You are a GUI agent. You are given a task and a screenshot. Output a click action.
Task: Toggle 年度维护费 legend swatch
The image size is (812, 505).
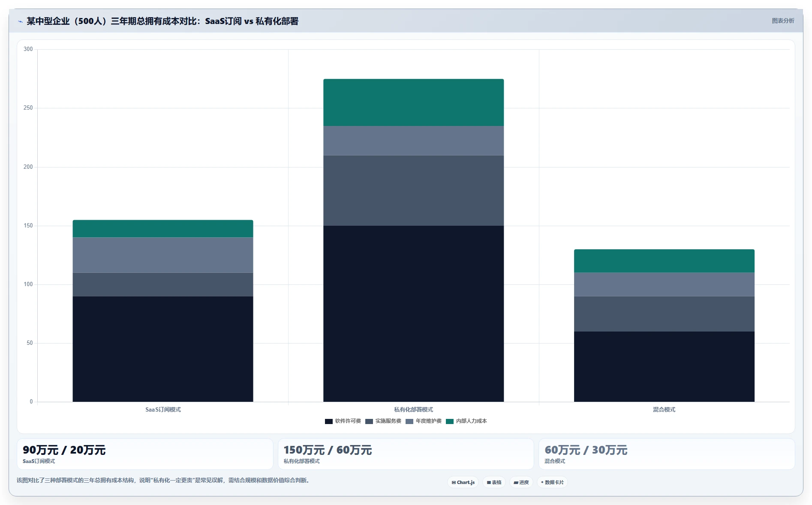coord(409,421)
